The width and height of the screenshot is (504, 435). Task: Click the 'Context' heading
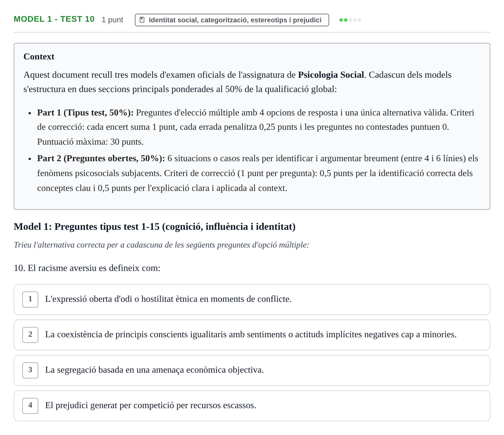click(39, 57)
